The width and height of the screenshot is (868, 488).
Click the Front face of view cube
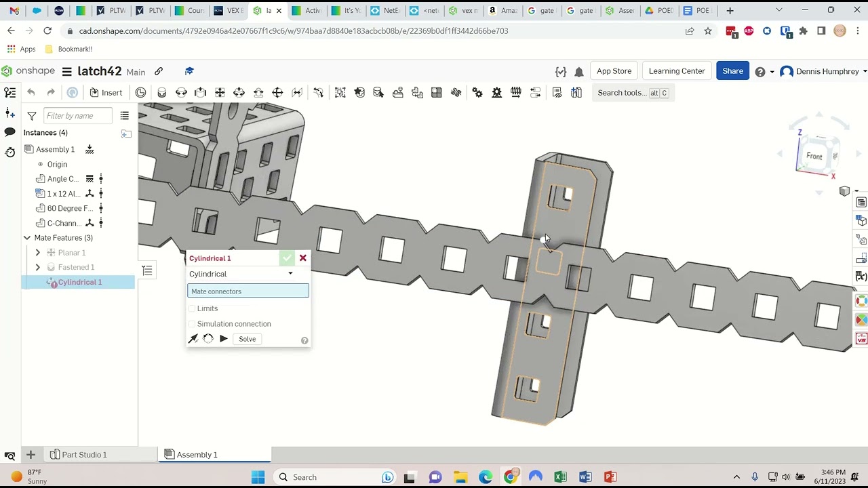814,157
